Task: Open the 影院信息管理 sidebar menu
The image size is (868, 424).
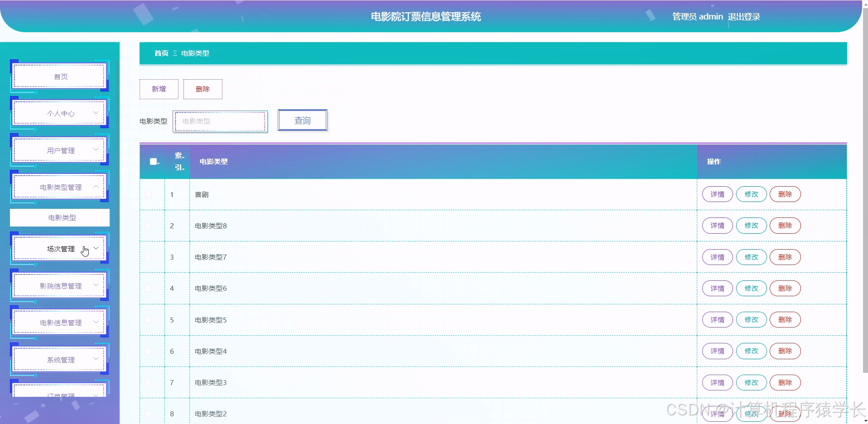Action: coord(60,286)
